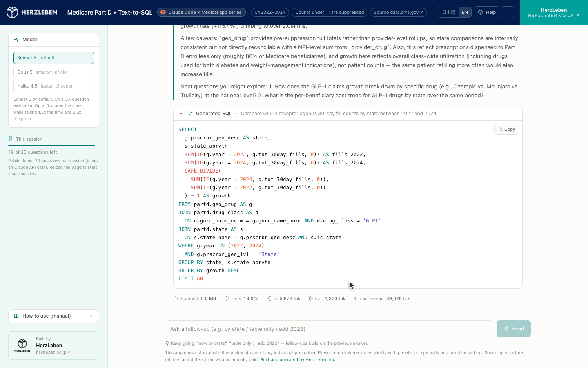
Task: Click the input tokens arrow icon
Action: (x=269, y=298)
